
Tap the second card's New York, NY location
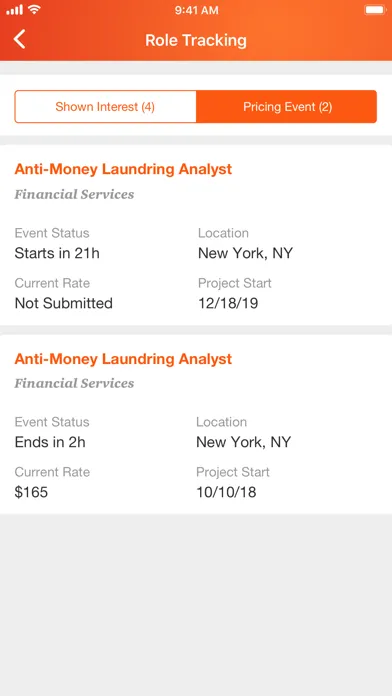pyautogui.click(x=244, y=442)
